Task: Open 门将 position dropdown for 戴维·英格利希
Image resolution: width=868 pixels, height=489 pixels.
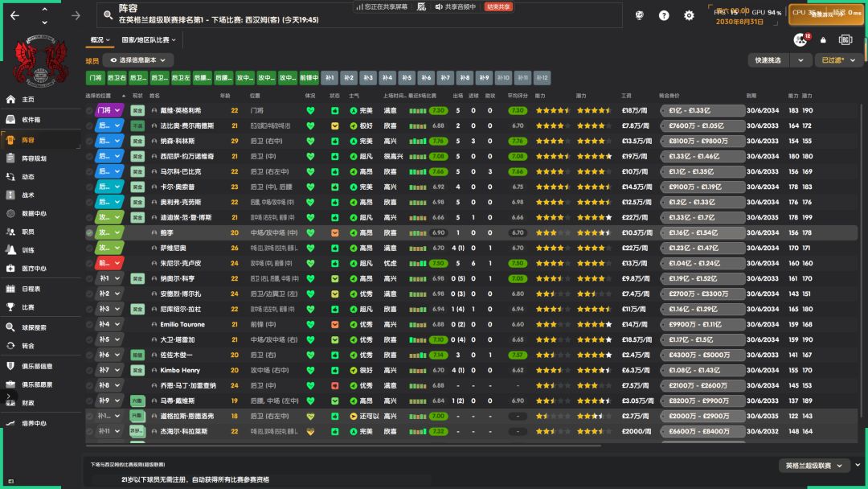Action: point(109,111)
